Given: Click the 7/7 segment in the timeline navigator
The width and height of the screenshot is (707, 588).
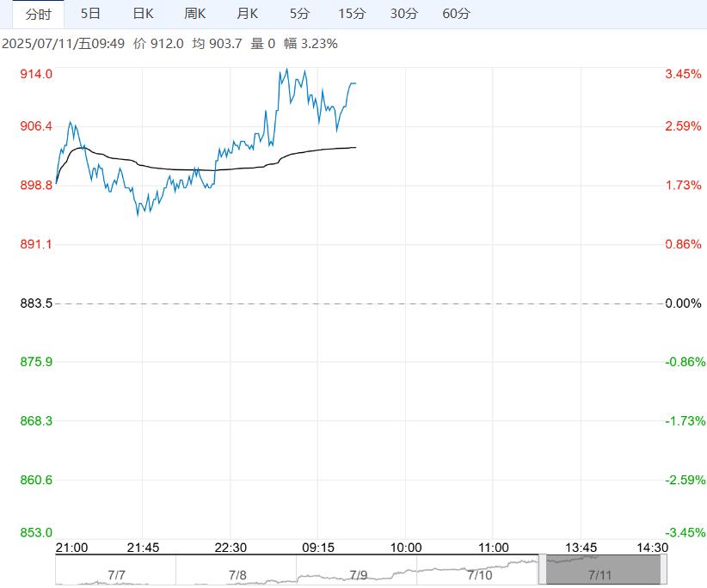Looking at the screenshot, I should tap(115, 571).
